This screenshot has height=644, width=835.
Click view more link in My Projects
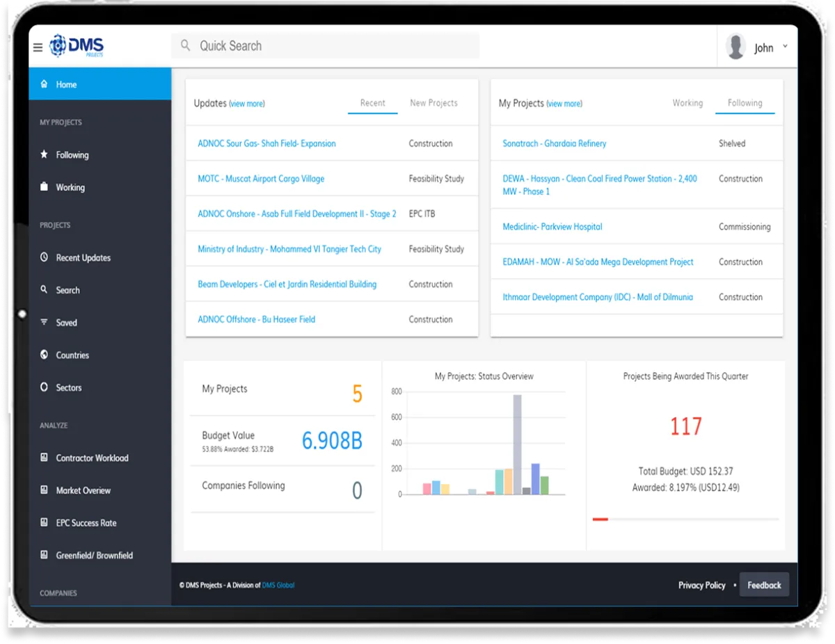(x=564, y=104)
